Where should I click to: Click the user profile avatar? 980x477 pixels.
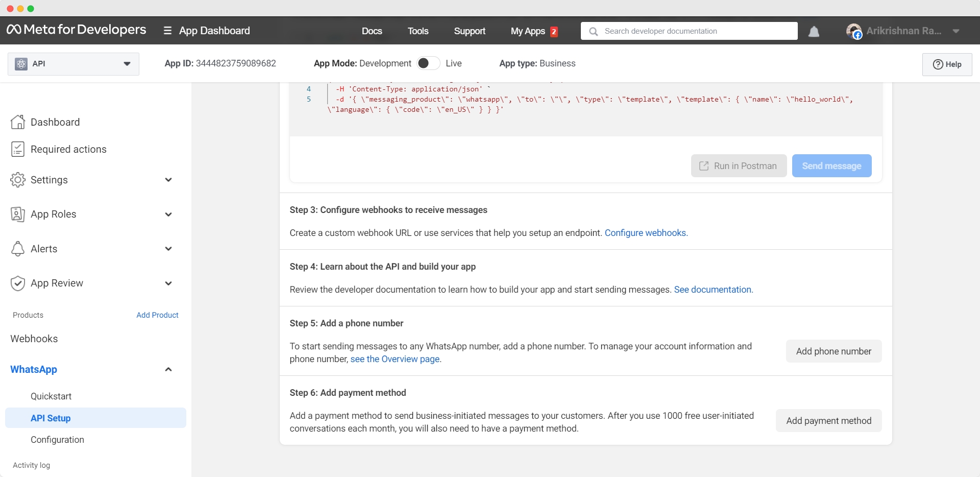point(854,31)
